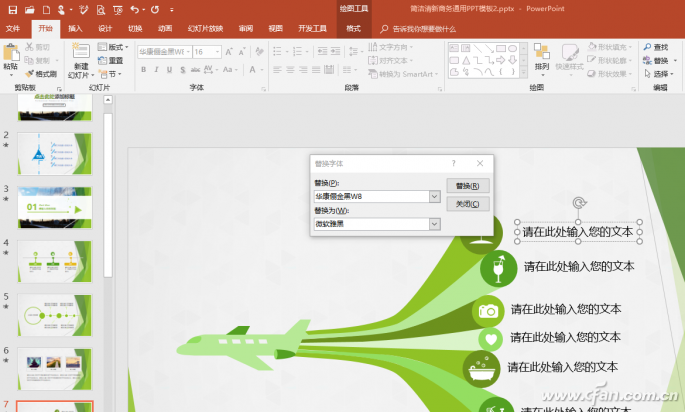Toggle Bold formatting button
Viewport: 685px width, 412px height.
pyautogui.click(x=143, y=69)
